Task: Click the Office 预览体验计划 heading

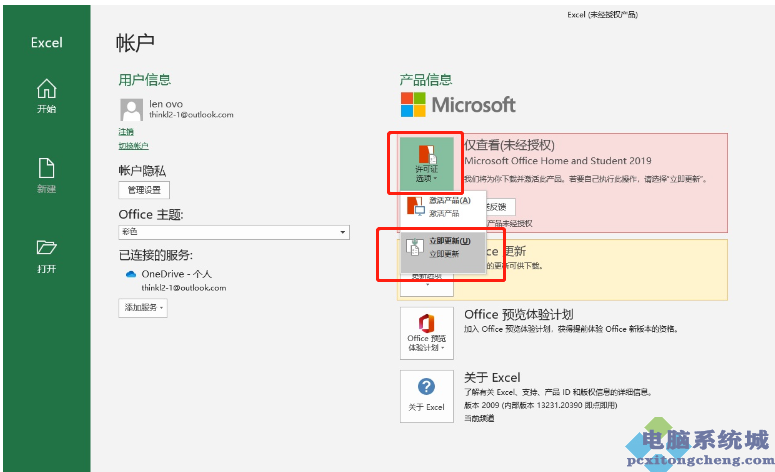Action: 518,314
